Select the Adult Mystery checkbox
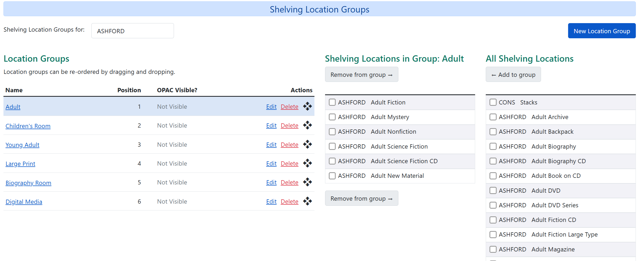Screen dimensions: 644x261 point(332,117)
